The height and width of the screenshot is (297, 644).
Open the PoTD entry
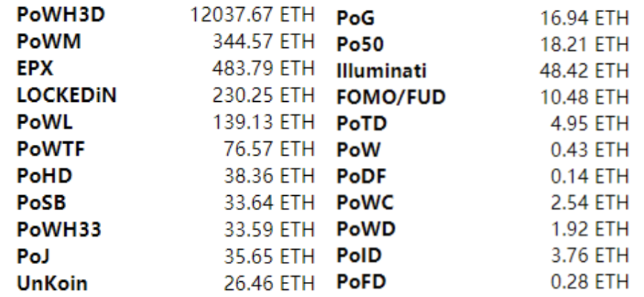pos(356,124)
